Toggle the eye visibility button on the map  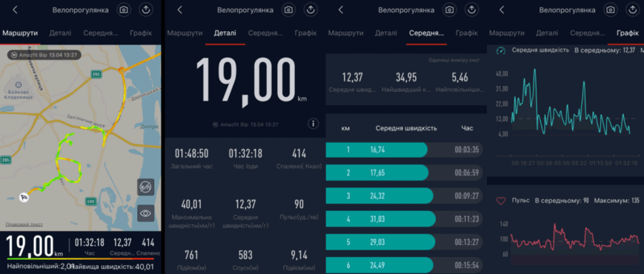(x=146, y=213)
